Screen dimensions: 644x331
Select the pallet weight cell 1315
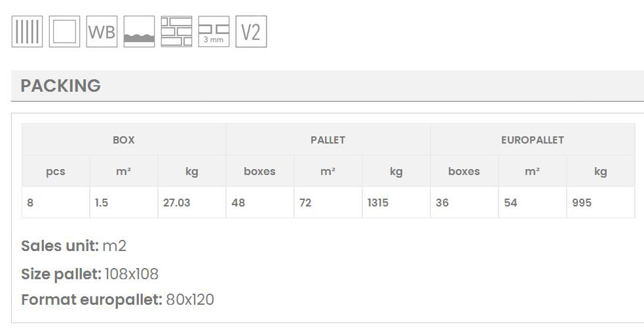click(x=378, y=203)
